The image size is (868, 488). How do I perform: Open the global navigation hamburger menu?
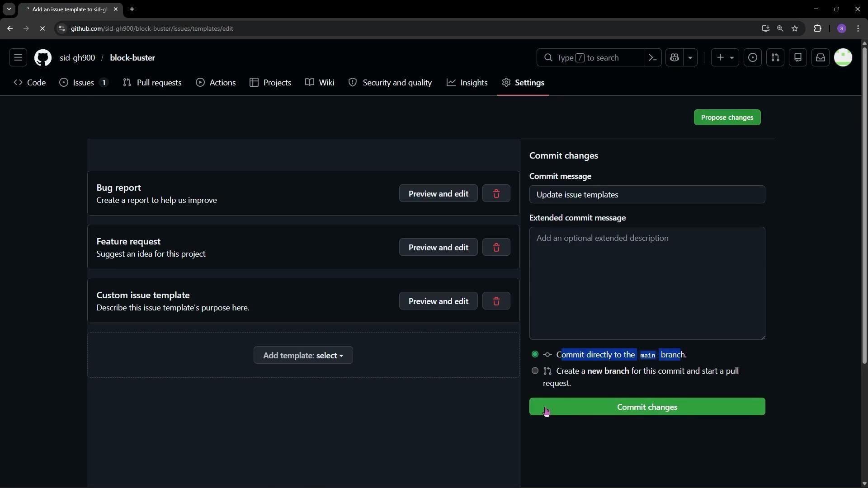coord(18,58)
